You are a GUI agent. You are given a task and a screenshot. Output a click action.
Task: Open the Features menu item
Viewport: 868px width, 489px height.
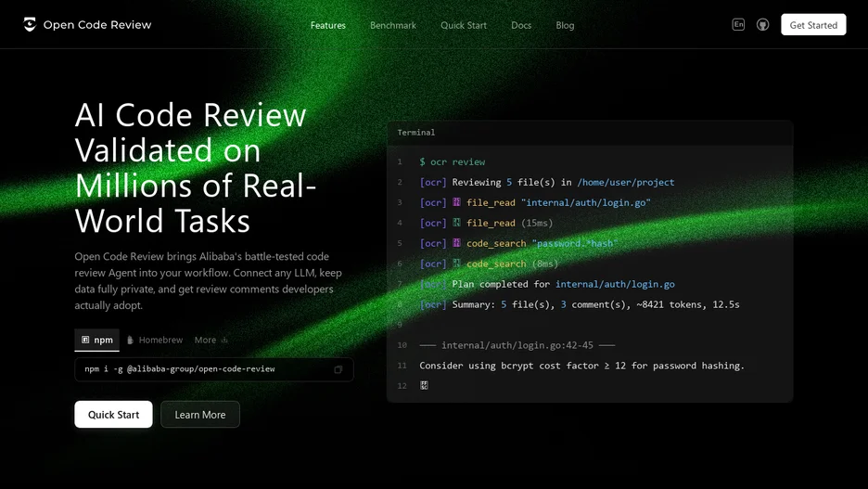(327, 25)
